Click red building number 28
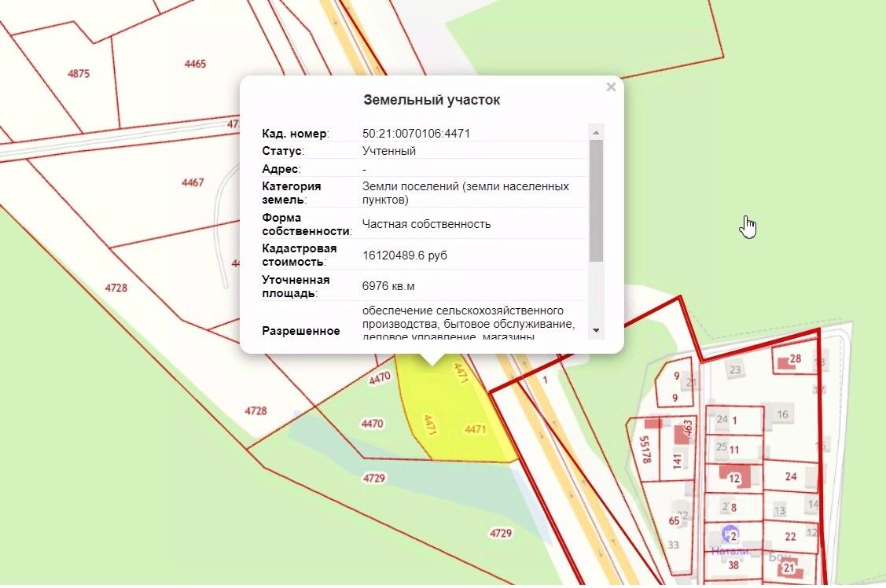This screenshot has height=588, width=886. (x=796, y=358)
